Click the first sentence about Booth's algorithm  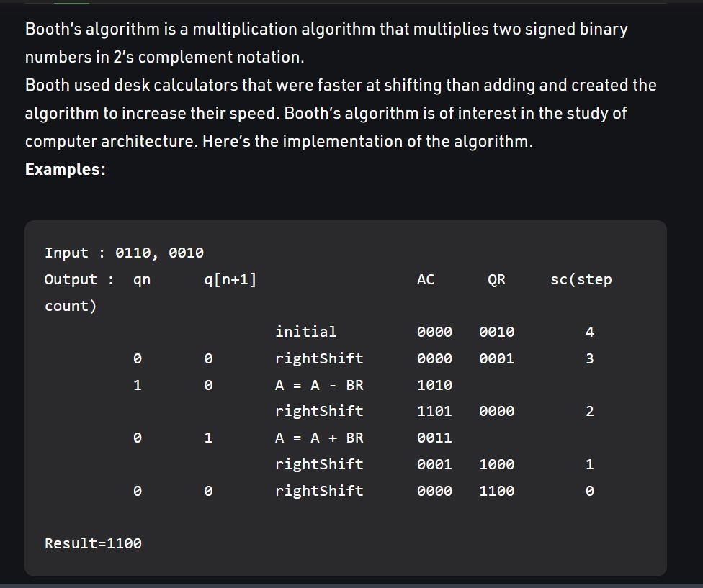pyautogui.click(x=326, y=43)
